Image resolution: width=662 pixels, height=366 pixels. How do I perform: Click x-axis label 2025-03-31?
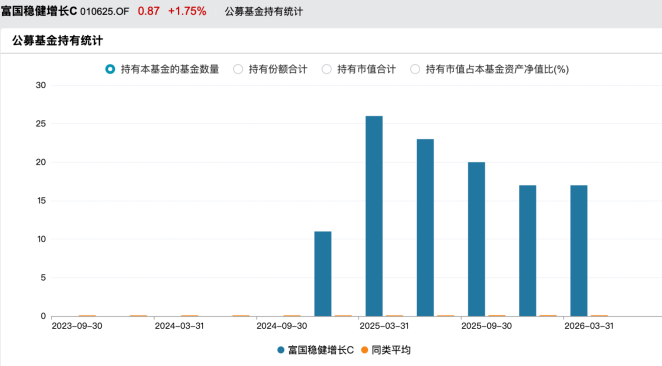click(384, 326)
